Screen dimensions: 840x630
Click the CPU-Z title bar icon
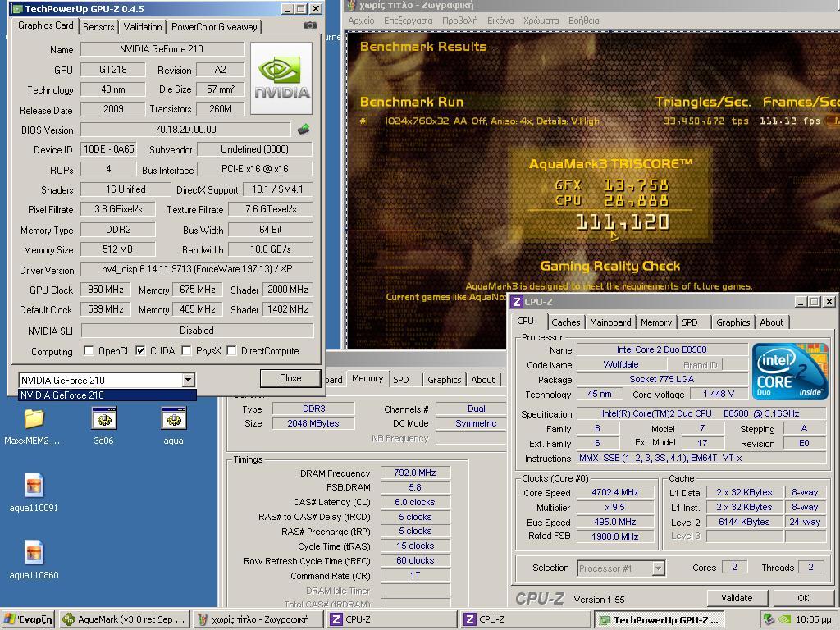pyautogui.click(x=517, y=302)
